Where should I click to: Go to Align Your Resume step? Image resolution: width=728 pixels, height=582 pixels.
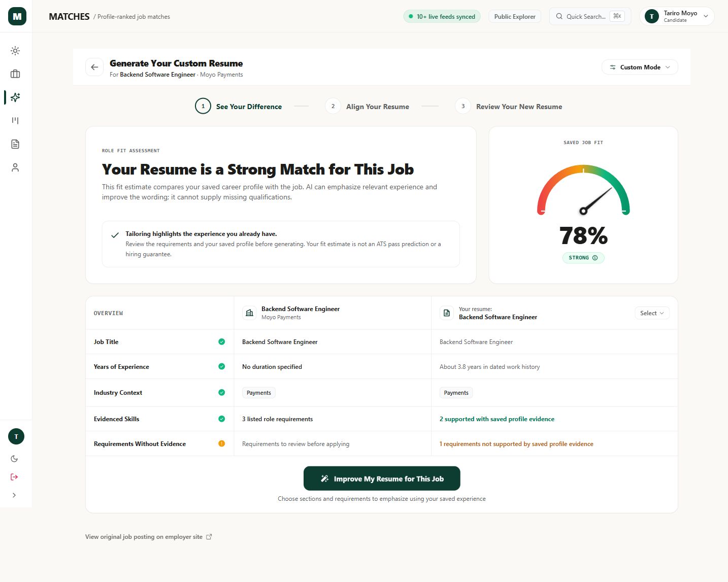coord(367,107)
